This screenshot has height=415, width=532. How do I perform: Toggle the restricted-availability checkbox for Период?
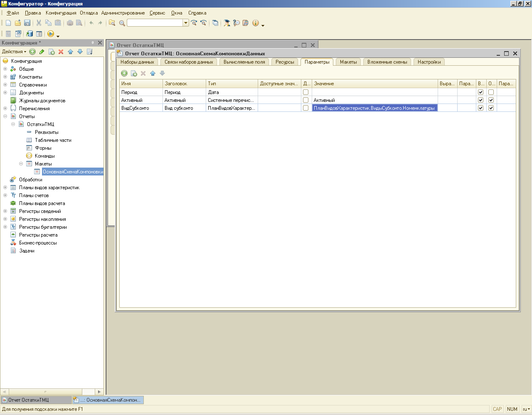(x=491, y=92)
